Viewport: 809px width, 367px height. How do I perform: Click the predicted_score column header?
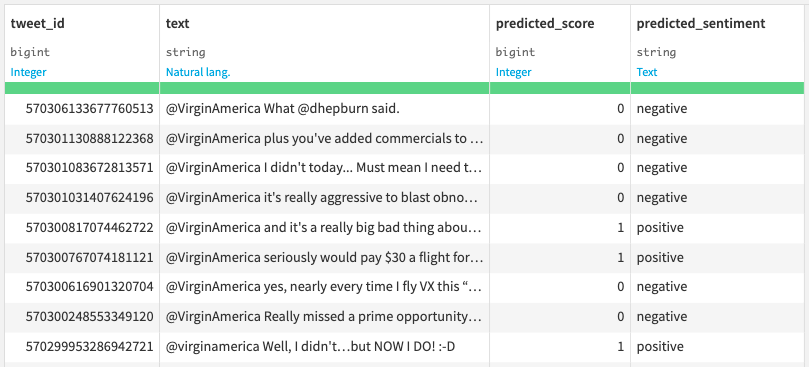point(545,23)
